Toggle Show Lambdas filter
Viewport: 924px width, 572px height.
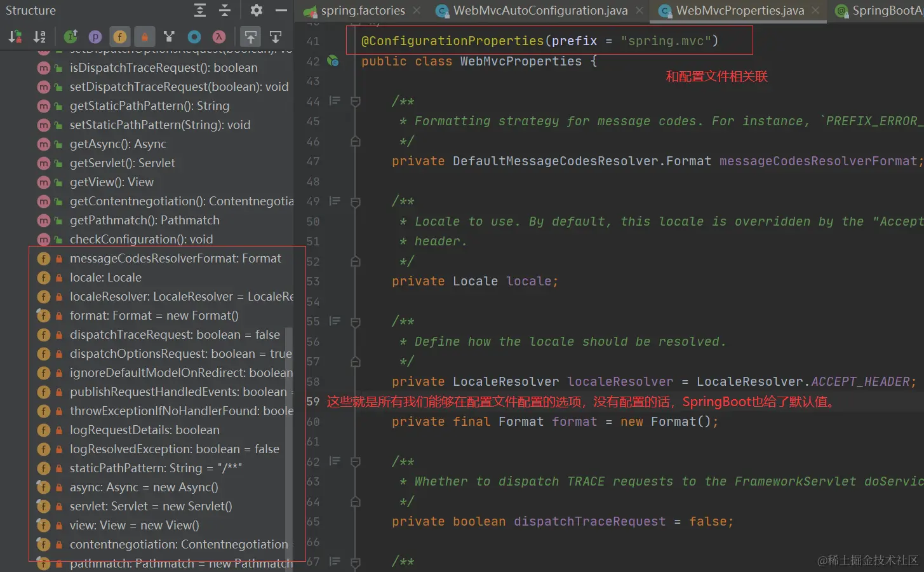pos(219,37)
